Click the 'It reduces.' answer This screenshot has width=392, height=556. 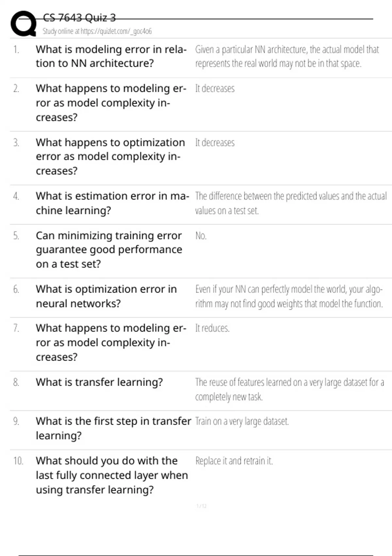click(212, 328)
